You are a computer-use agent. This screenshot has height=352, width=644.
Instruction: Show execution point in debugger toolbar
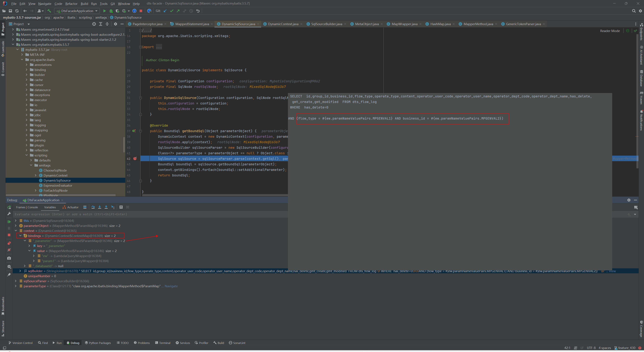click(85, 207)
